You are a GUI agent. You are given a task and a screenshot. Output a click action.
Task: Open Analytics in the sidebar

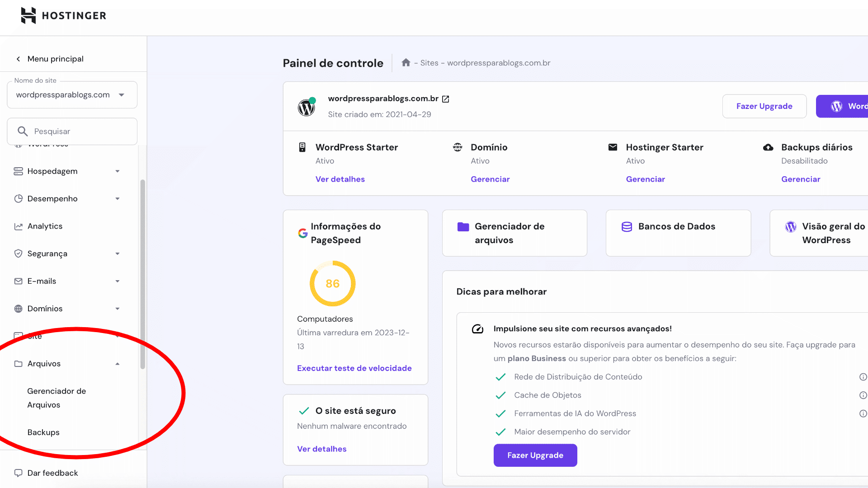tap(45, 226)
